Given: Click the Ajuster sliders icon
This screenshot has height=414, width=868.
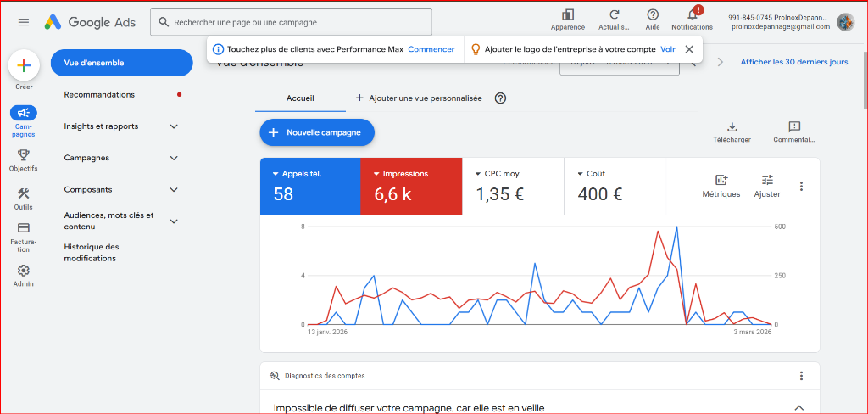Looking at the screenshot, I should (767, 180).
